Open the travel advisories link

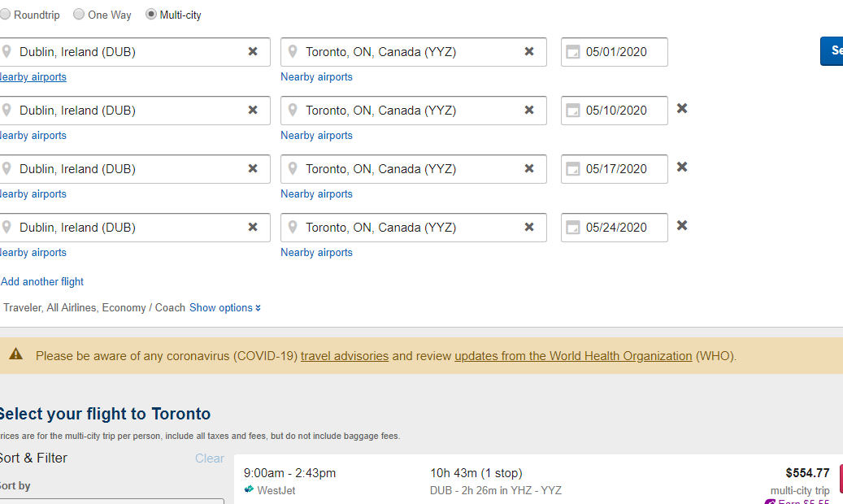pyautogui.click(x=345, y=356)
